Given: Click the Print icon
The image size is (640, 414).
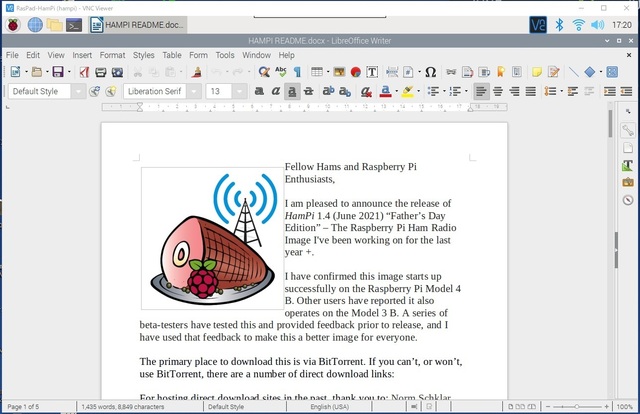Looking at the screenshot, I should 100,72.
